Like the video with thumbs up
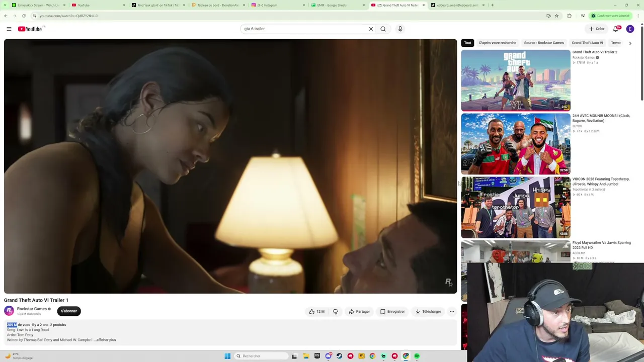 (317, 312)
